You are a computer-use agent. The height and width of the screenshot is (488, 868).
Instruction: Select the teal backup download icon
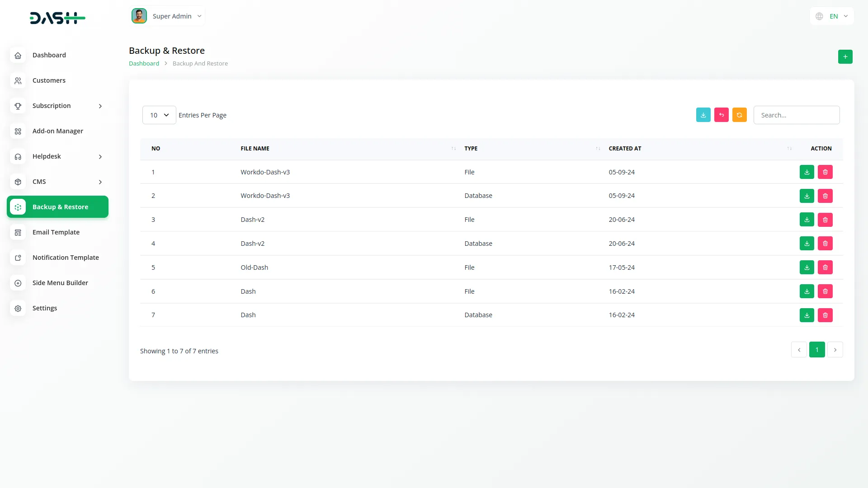[703, 115]
